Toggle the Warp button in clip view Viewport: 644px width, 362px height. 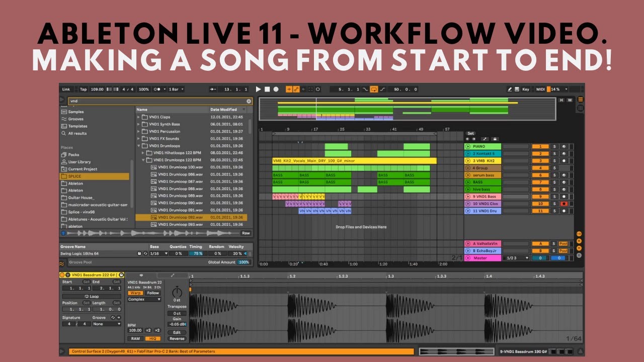(x=135, y=293)
